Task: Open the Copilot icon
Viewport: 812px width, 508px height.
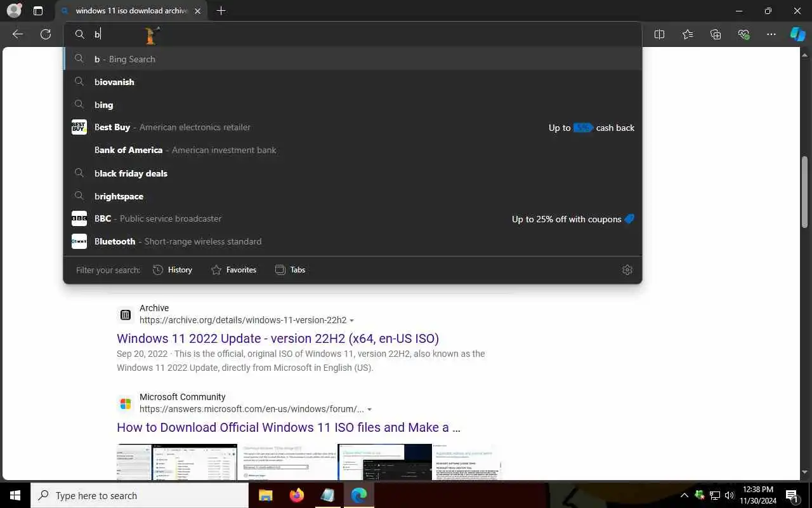Action: coord(797,34)
